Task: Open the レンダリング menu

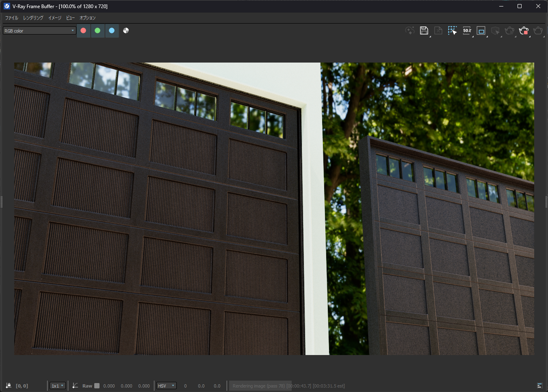Action: [x=33, y=18]
